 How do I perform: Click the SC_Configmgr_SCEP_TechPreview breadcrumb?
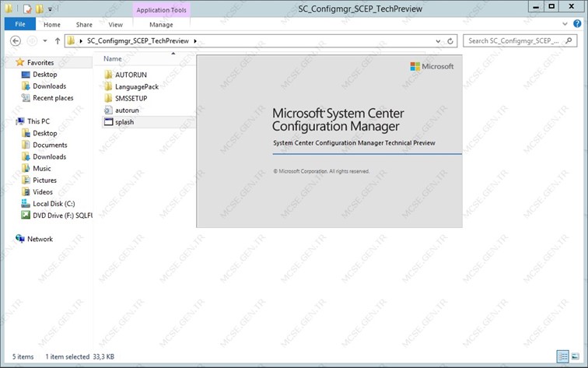pyautogui.click(x=138, y=41)
